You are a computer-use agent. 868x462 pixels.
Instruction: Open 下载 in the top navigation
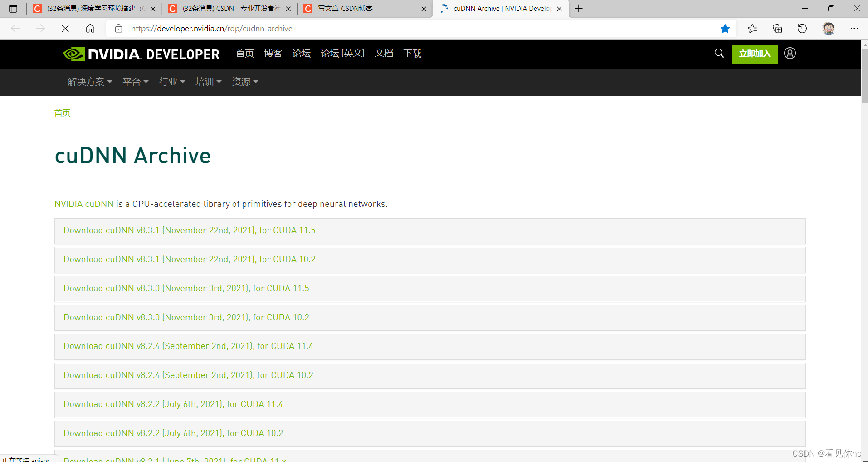[412, 54]
